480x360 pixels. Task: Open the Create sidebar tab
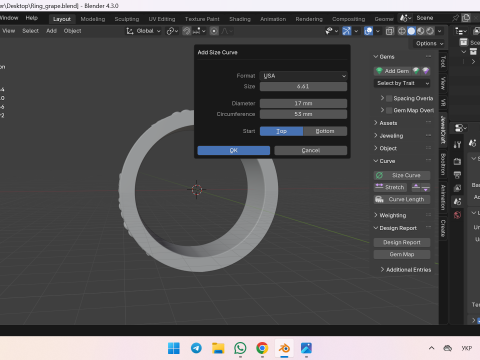pos(443,228)
